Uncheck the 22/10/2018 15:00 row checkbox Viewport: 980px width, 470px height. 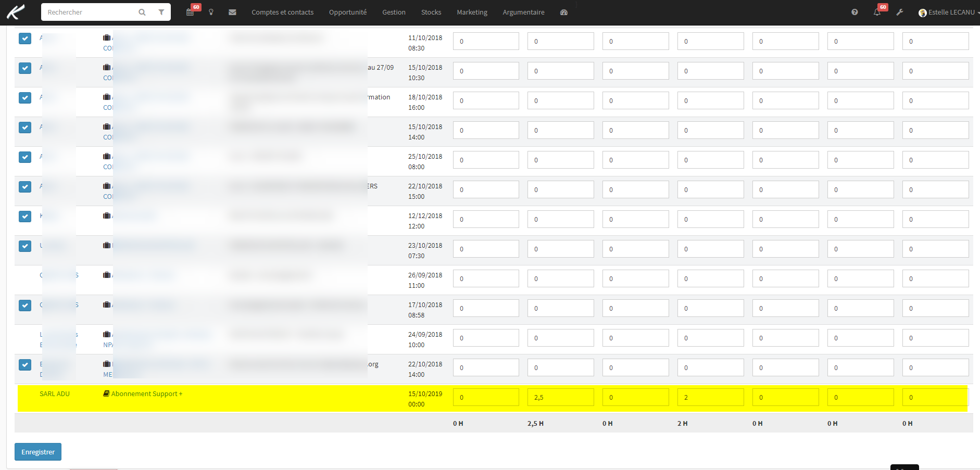pyautogui.click(x=25, y=187)
